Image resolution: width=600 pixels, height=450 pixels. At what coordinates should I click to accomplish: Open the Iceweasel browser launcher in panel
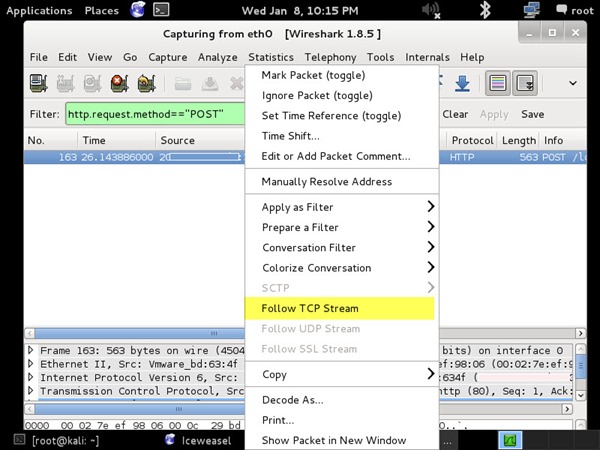click(x=137, y=10)
